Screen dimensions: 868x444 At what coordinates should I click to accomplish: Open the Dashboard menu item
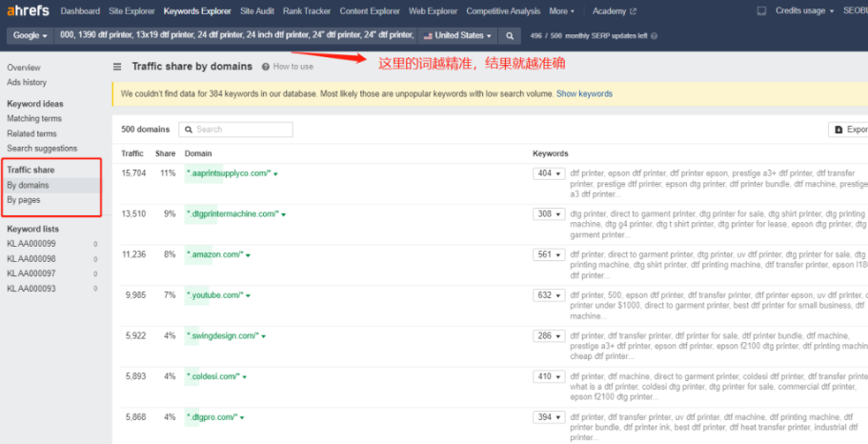(80, 11)
